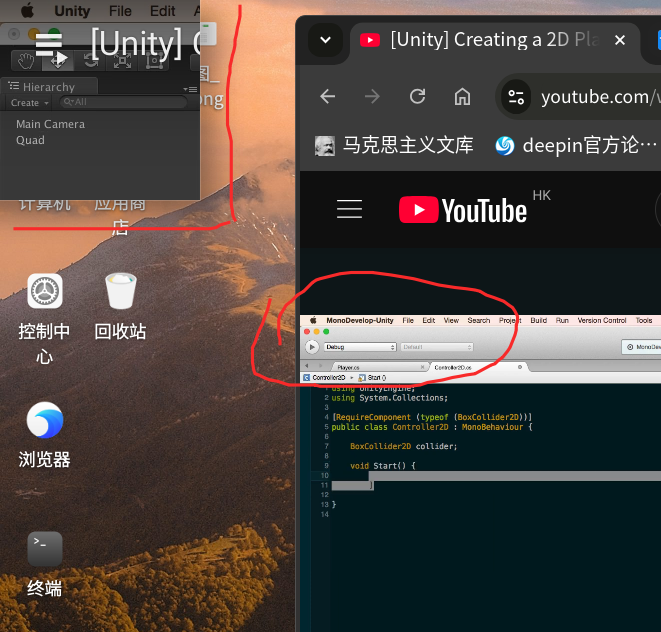Switch to the Hierarchy tab

point(49,87)
